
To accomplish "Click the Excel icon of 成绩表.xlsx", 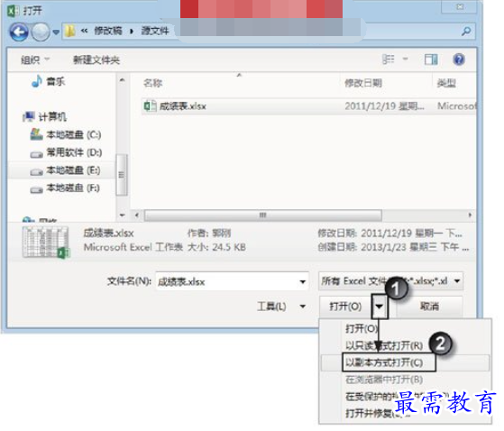I will pyautogui.click(x=150, y=105).
